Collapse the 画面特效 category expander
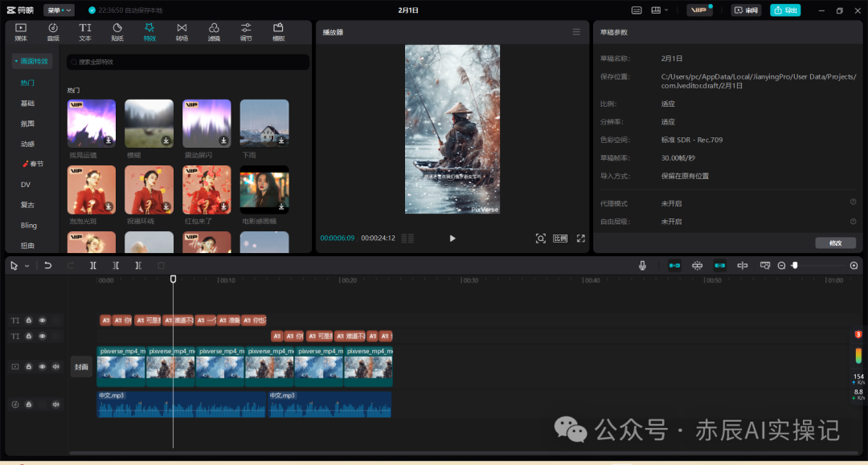The image size is (868, 465). pyautogui.click(x=16, y=61)
